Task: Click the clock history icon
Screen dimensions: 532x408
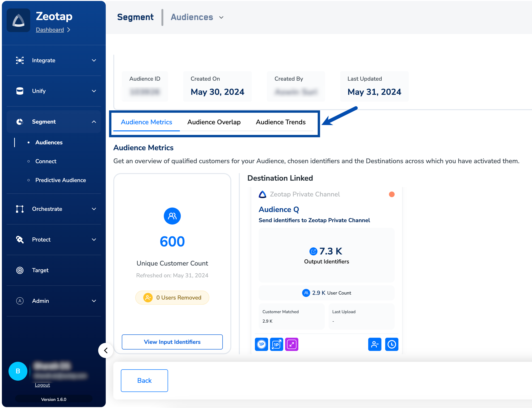Action: [392, 344]
